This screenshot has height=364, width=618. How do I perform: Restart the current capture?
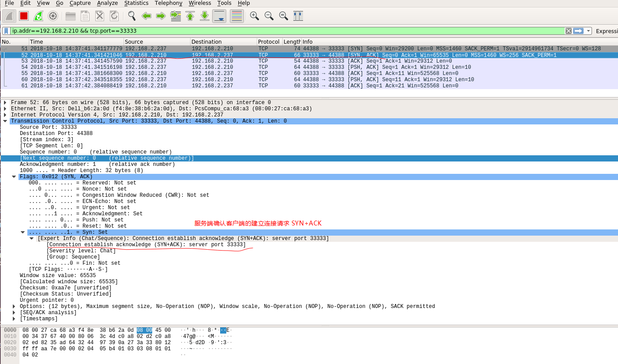38,16
